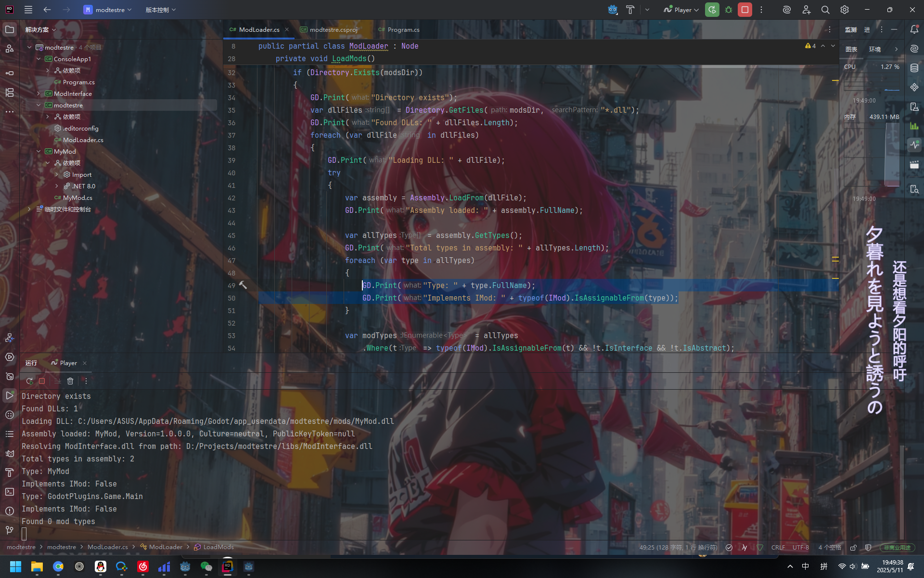Close the Player run tab
This screenshot has height=578, width=924.
(85, 363)
